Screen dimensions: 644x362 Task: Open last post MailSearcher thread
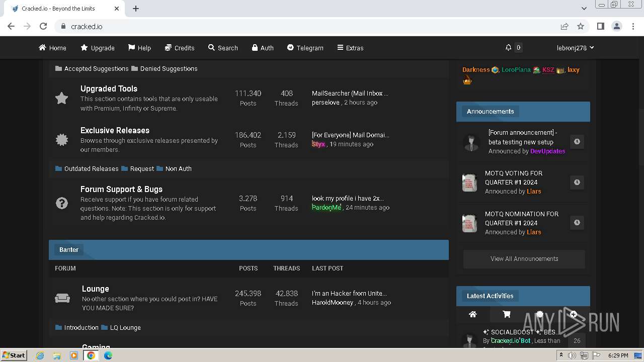pyautogui.click(x=350, y=93)
